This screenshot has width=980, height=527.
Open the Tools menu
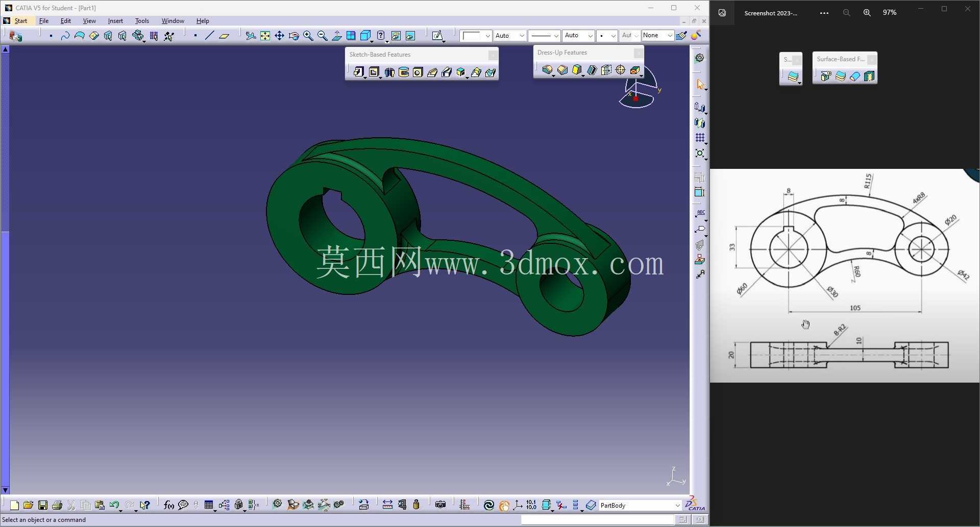tap(142, 21)
